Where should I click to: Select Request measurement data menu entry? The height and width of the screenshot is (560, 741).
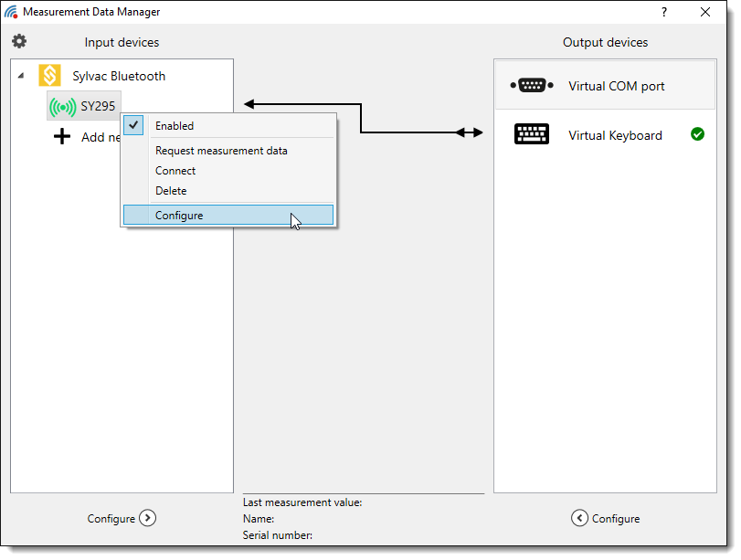click(221, 151)
